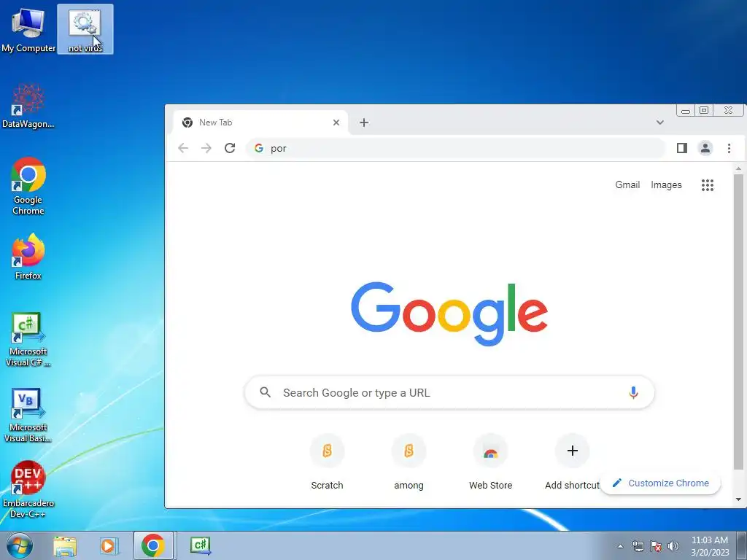747x560 pixels.
Task: Select the Microsoft Visual Basic desktop shortcut
Action: 28,415
